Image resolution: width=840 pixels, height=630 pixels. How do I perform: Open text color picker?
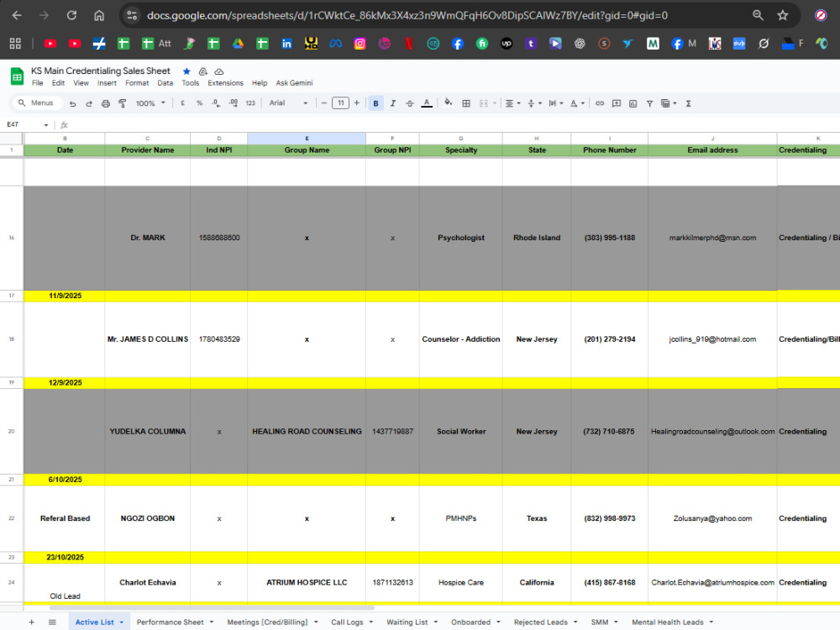(x=427, y=103)
